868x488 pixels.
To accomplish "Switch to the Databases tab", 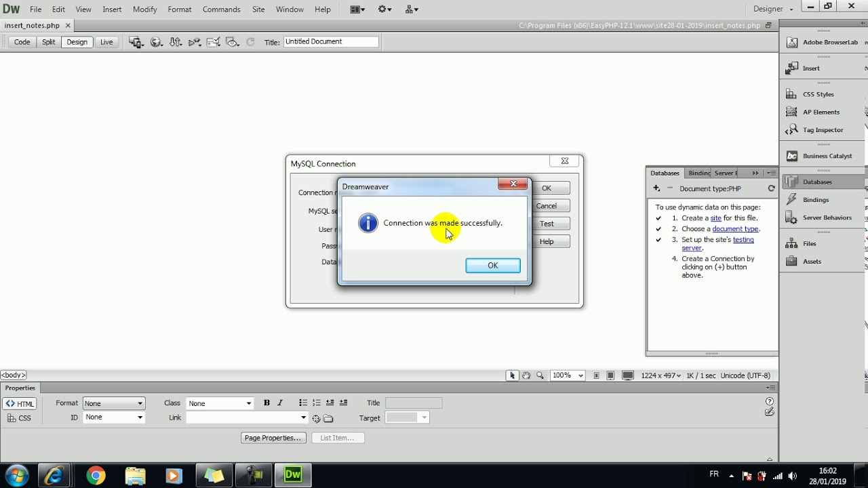I will (x=665, y=173).
